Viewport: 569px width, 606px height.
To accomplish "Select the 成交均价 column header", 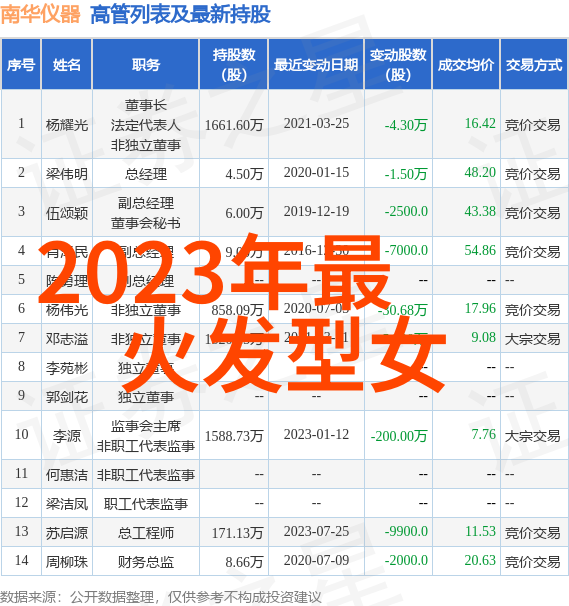I will (466, 65).
